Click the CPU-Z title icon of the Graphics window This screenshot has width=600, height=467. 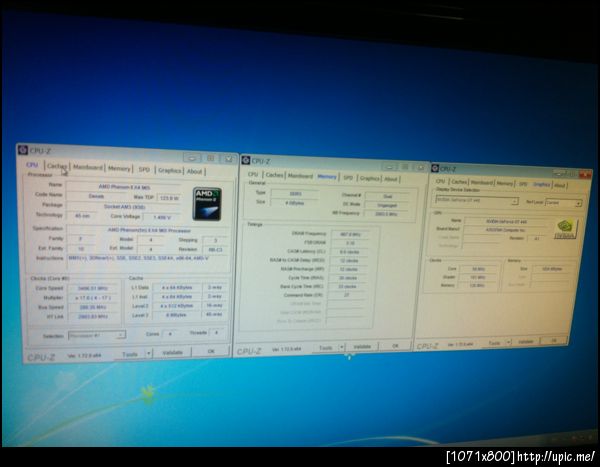point(435,168)
